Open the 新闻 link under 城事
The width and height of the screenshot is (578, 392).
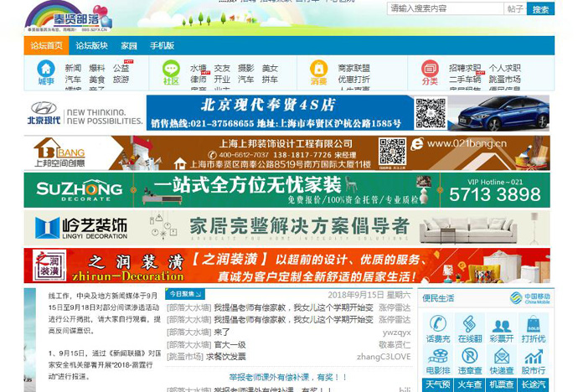pyautogui.click(x=73, y=68)
